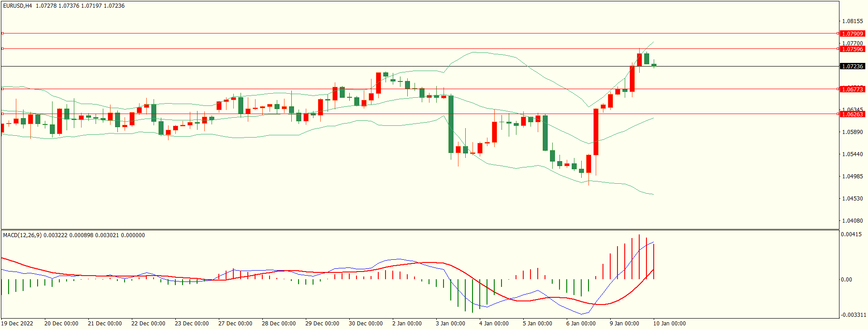Image resolution: width=868 pixels, height=329 pixels.
Task: Click the 1.05890 price scale value
Action: click(853, 132)
